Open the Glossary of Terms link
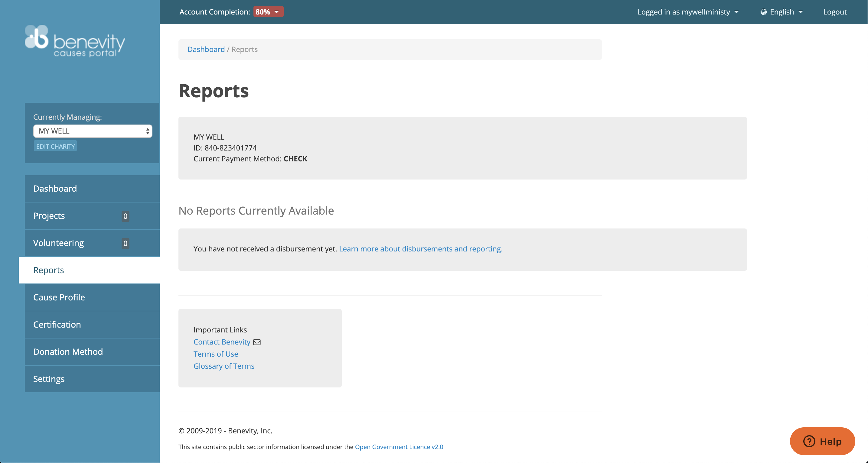Image resolution: width=868 pixels, height=463 pixels. pos(224,366)
